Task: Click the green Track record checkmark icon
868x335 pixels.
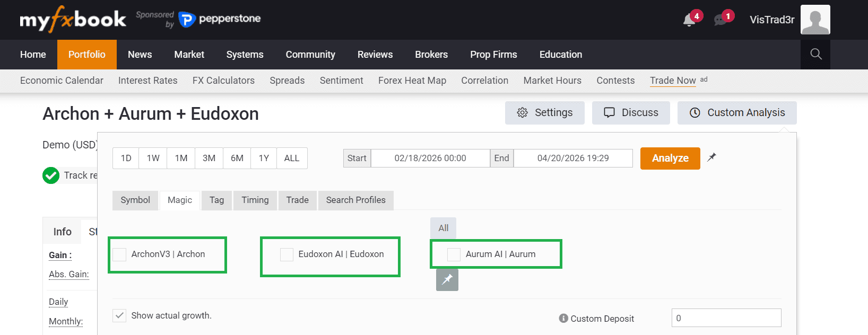Action: coord(51,175)
